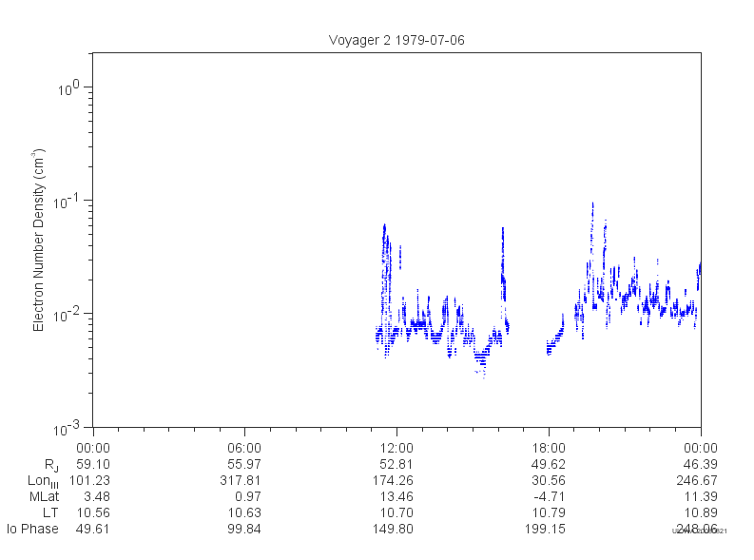Click the MLat value 13.46
This screenshot has width=754, height=560.
coord(396,496)
